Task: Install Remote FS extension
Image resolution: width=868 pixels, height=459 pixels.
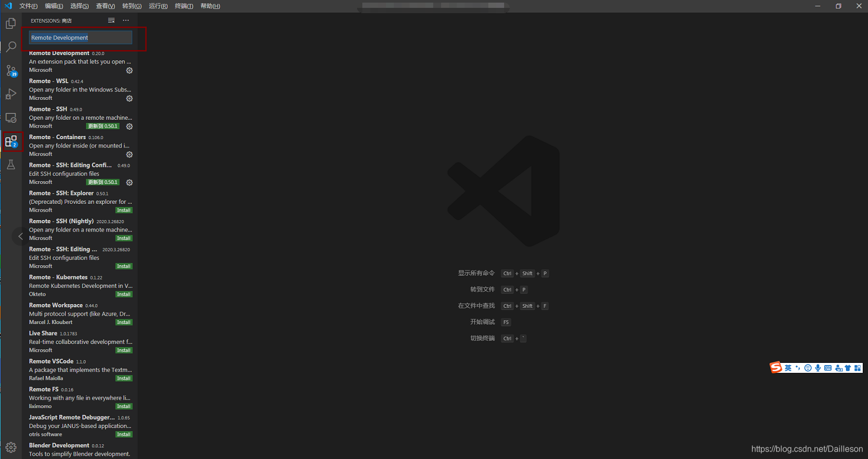Action: pos(124,406)
